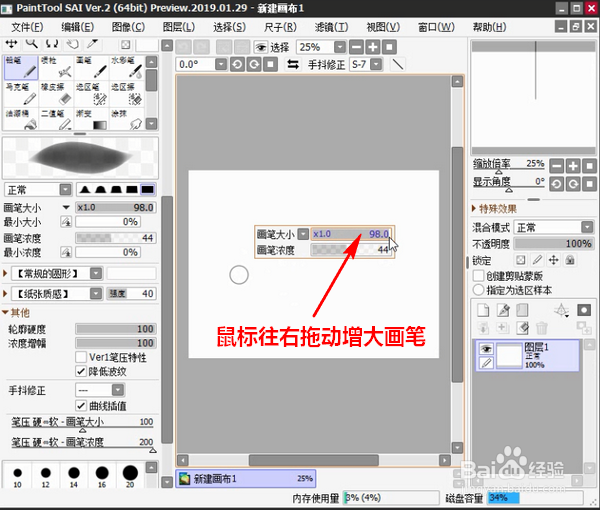Create a new linework pen layer

tap(503, 310)
